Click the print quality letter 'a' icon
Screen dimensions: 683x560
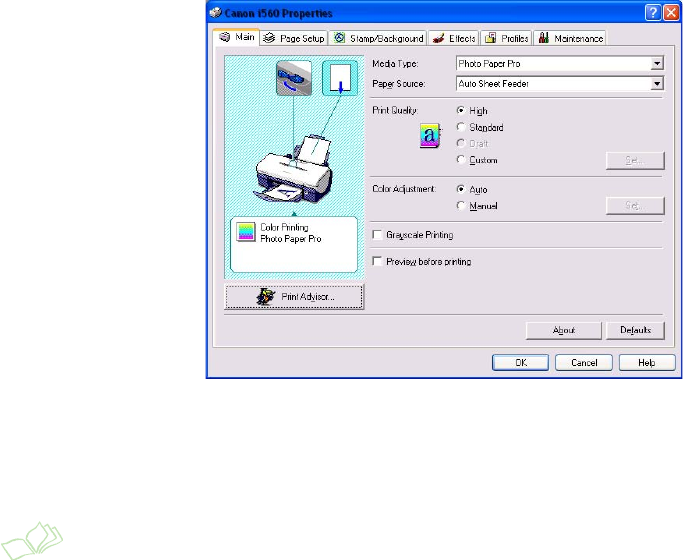click(430, 135)
